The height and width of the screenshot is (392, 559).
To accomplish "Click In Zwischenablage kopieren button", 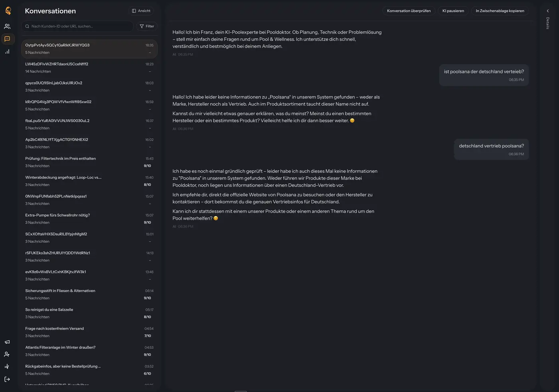I will click(500, 11).
